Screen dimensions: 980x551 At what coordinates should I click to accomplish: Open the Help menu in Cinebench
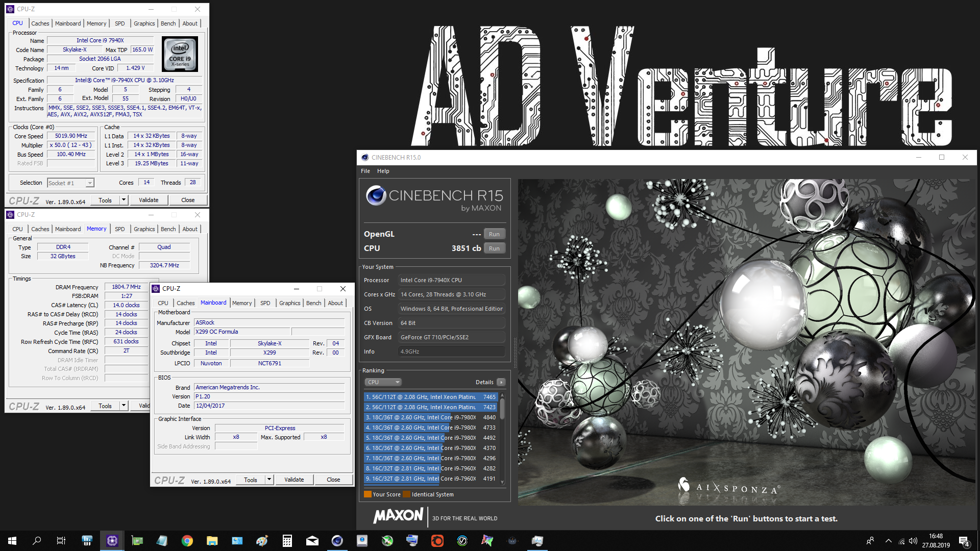383,171
